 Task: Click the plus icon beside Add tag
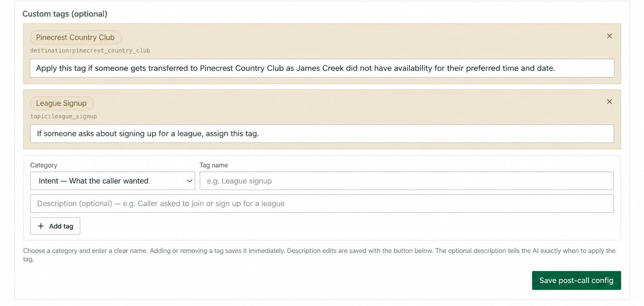coord(41,226)
